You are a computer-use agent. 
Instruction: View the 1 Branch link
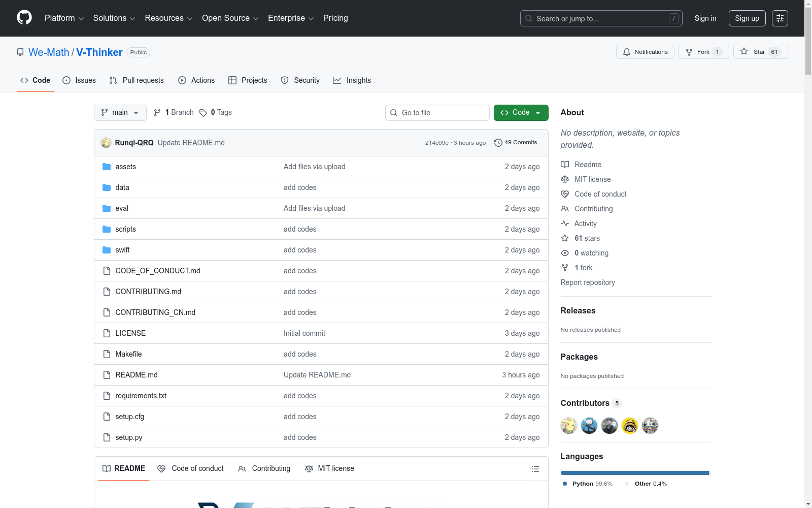pyautogui.click(x=174, y=112)
